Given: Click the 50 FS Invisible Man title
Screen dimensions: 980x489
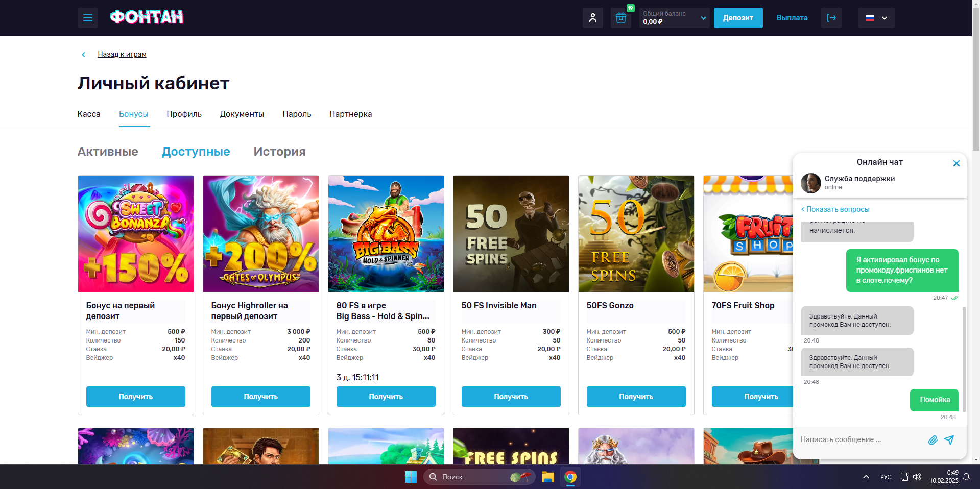Looking at the screenshot, I should click(x=499, y=305).
